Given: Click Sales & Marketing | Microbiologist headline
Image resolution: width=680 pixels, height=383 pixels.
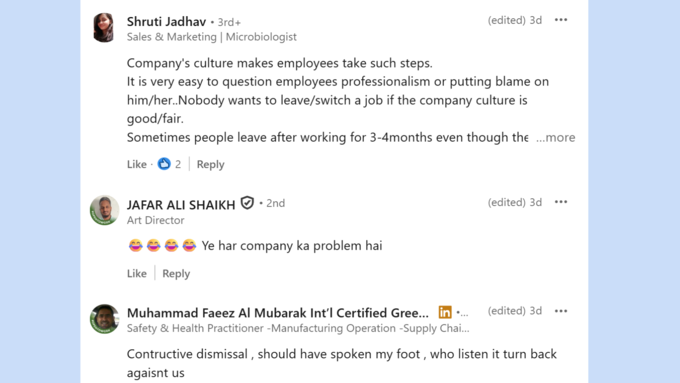Looking at the screenshot, I should click(212, 37).
